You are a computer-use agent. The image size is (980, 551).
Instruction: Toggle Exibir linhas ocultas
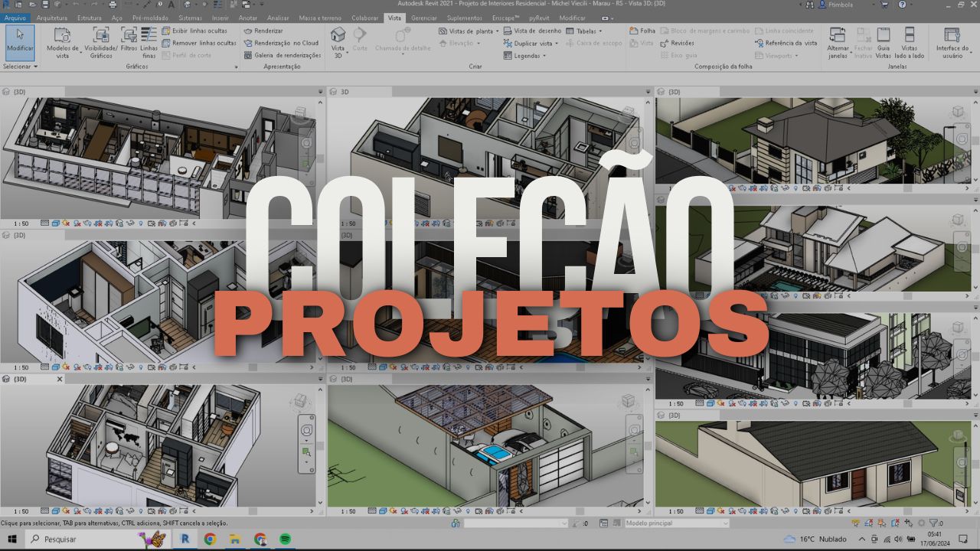tap(195, 31)
